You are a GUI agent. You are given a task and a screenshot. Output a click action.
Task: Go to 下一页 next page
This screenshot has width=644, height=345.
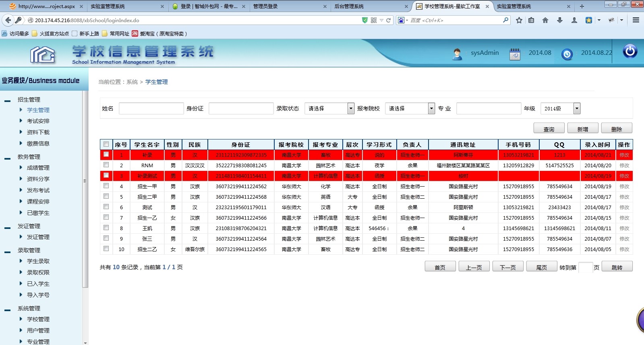pos(508,267)
